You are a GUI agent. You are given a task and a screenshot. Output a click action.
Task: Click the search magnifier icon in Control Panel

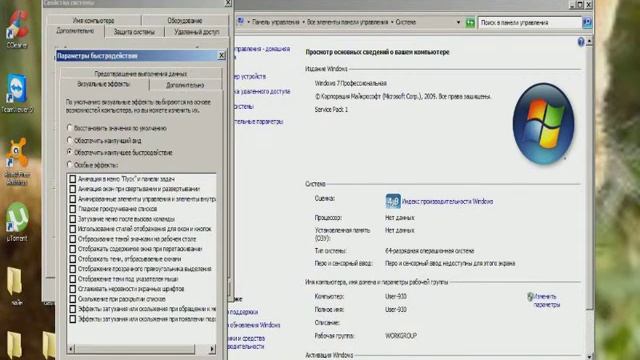point(587,22)
